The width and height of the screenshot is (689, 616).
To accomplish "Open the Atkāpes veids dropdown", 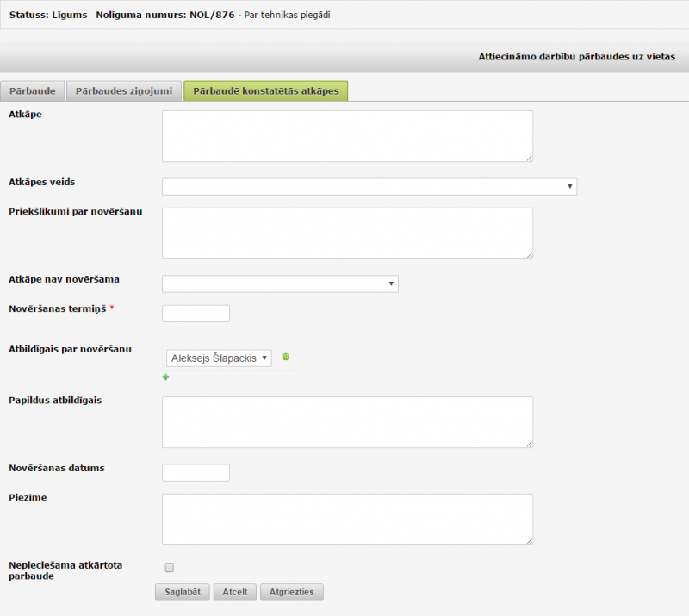I will [369, 186].
